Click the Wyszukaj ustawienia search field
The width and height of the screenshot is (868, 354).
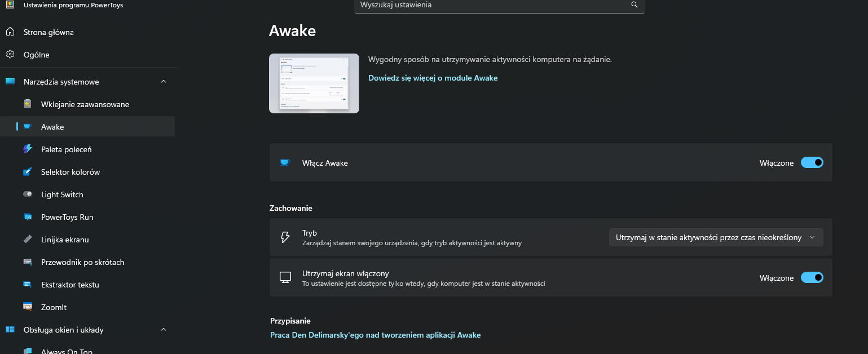[491, 5]
